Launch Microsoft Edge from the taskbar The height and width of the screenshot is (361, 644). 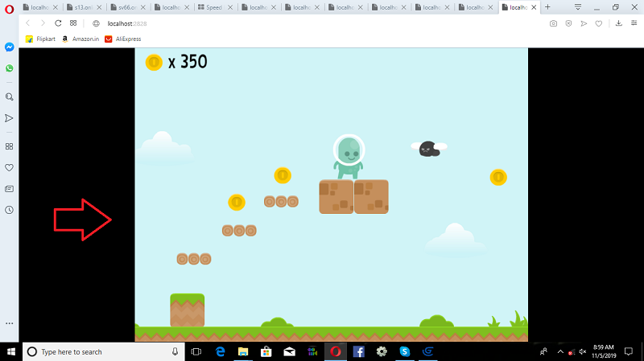tap(221, 351)
